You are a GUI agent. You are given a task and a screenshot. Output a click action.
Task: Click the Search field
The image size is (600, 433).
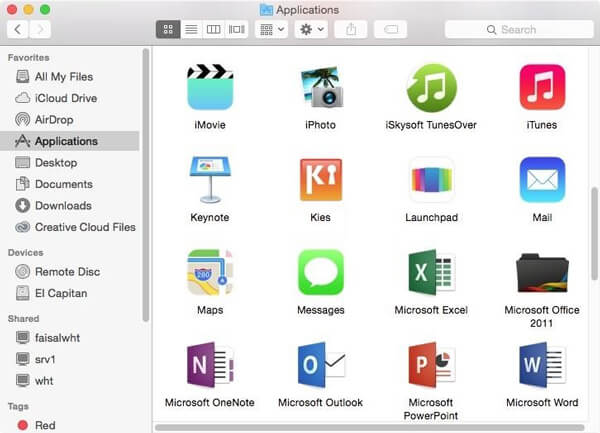(x=518, y=30)
